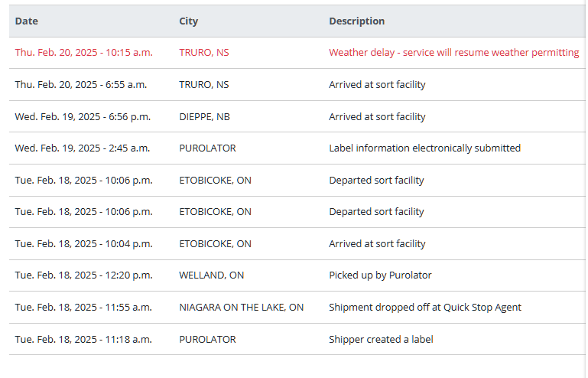Click first Departed sort facility description
This screenshot has height=378, width=588.
pos(376,181)
